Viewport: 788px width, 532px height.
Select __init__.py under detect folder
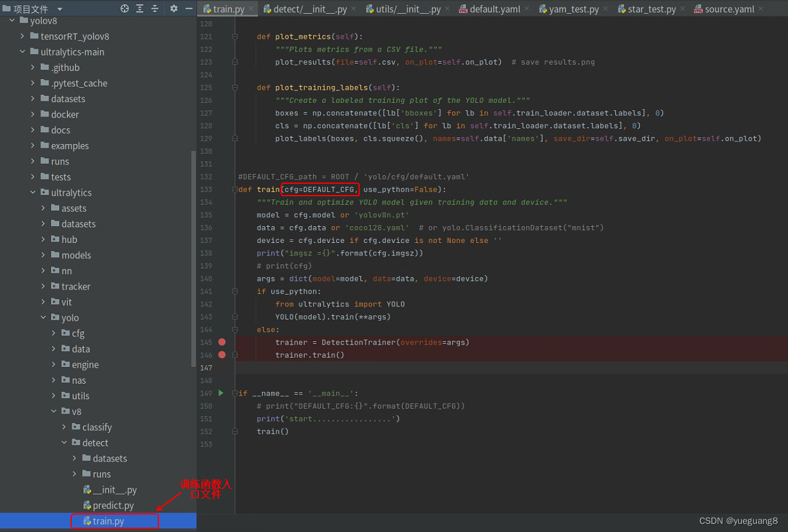[98, 490]
